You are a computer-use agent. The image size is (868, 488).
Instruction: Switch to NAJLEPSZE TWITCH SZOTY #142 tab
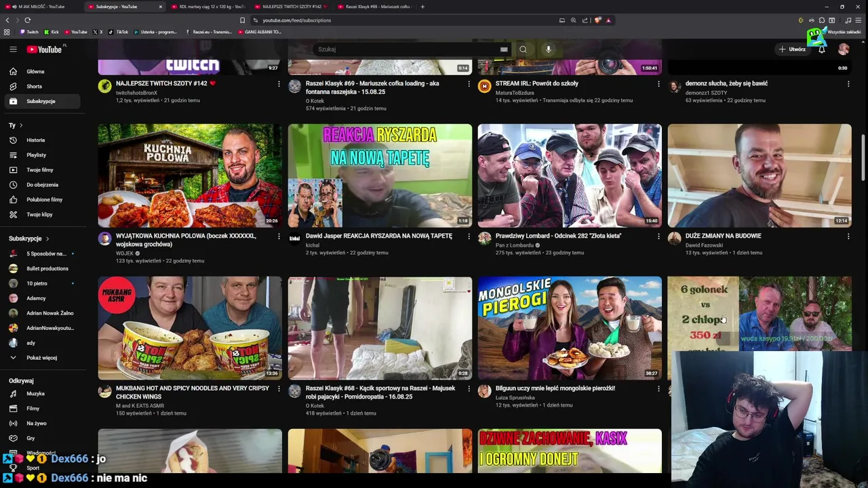point(292,7)
